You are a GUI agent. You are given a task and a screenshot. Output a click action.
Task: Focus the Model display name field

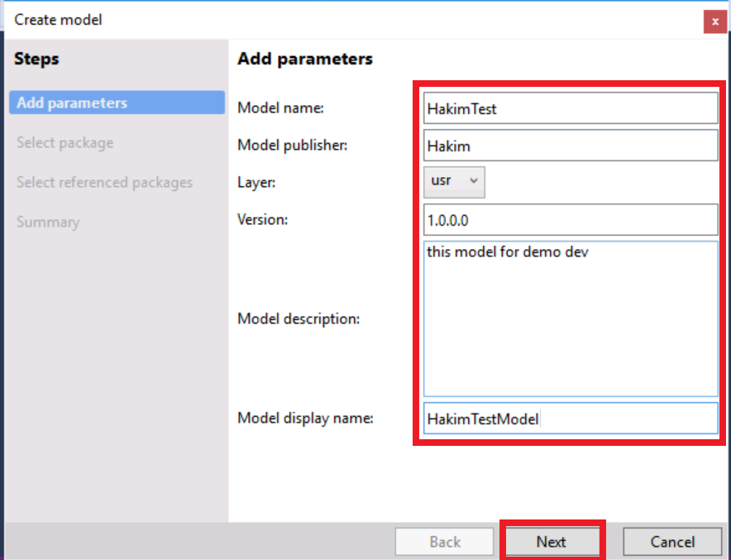pyautogui.click(x=570, y=419)
